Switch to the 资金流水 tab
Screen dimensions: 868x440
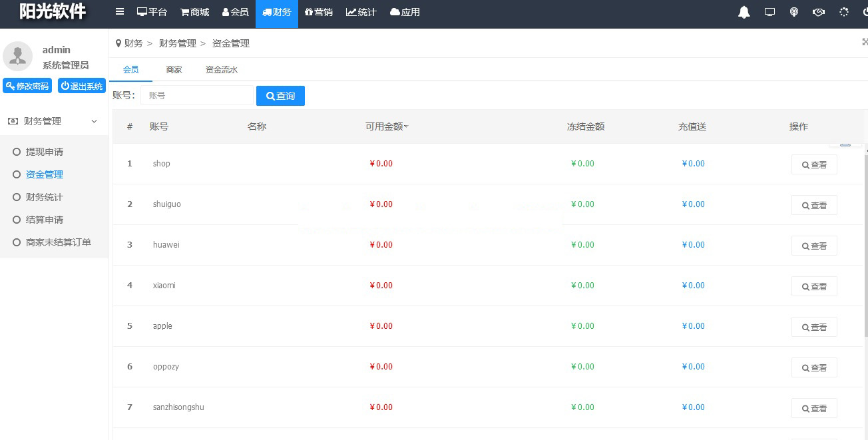221,69
